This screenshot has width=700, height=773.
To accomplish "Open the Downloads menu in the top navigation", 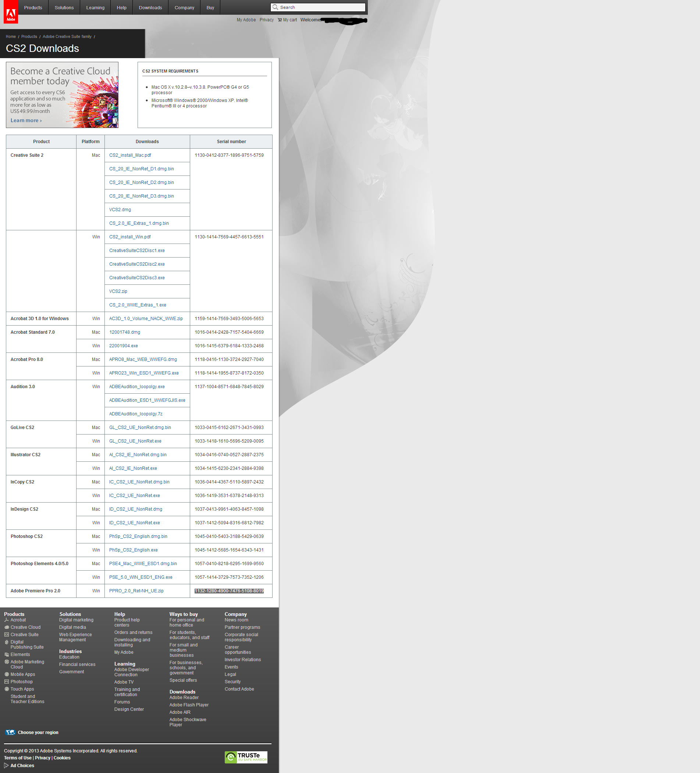I will click(x=150, y=8).
